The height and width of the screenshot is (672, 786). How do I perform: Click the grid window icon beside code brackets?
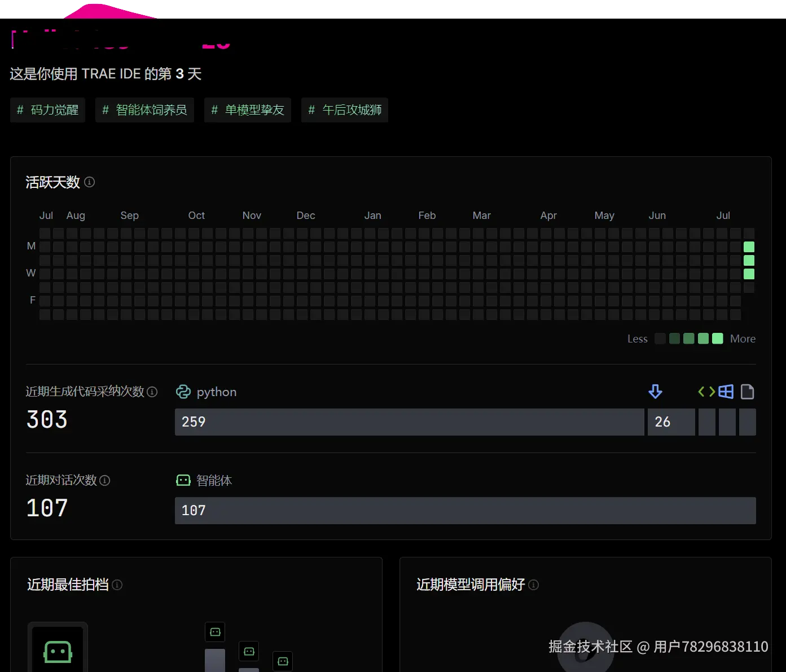click(726, 391)
